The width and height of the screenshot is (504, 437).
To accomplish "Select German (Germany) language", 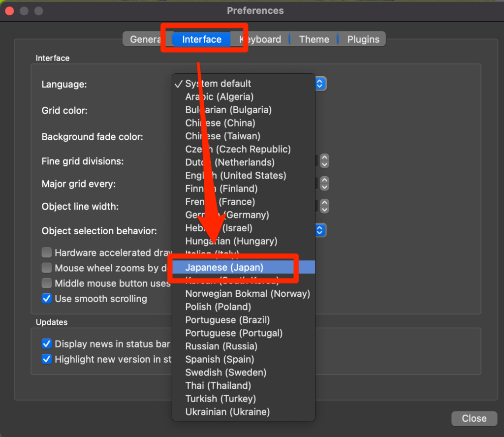I will (244, 215).
